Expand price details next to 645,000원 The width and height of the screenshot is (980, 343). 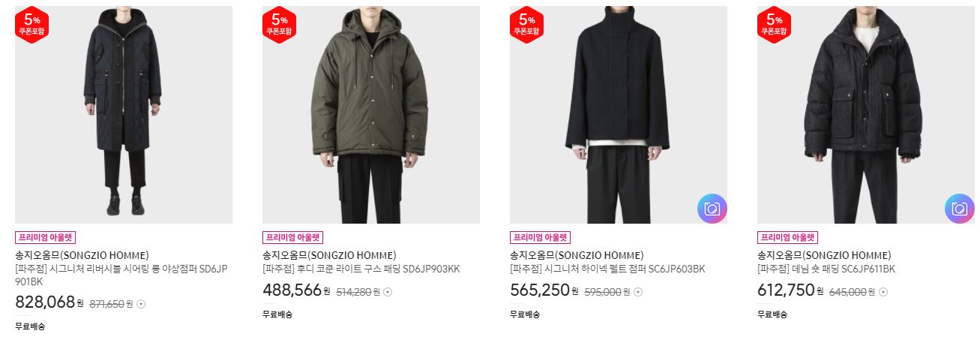(883, 292)
